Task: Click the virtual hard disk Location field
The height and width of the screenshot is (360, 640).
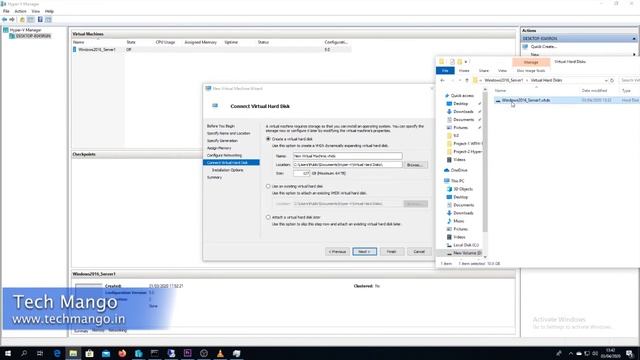Action: [347, 164]
